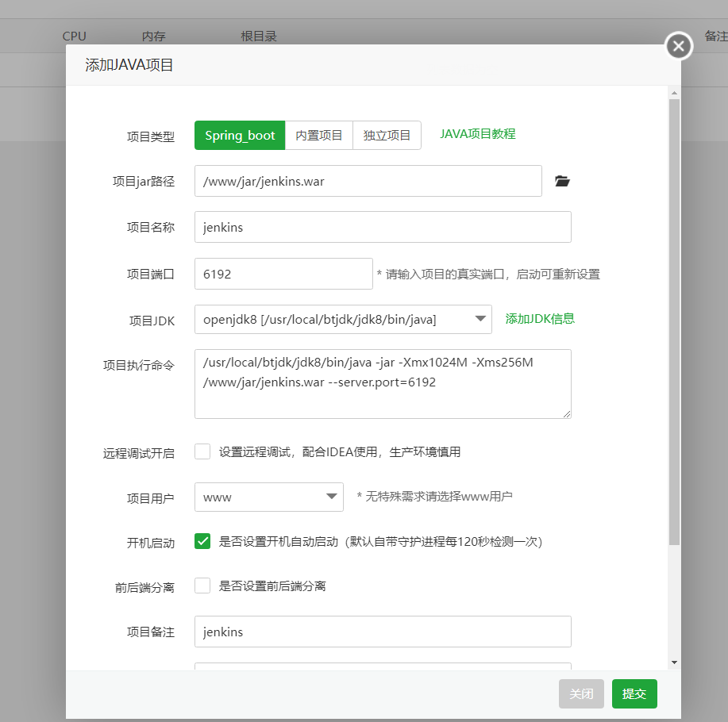728x722 pixels.
Task: Click the resize grip of command textarea
Action: coord(566,414)
